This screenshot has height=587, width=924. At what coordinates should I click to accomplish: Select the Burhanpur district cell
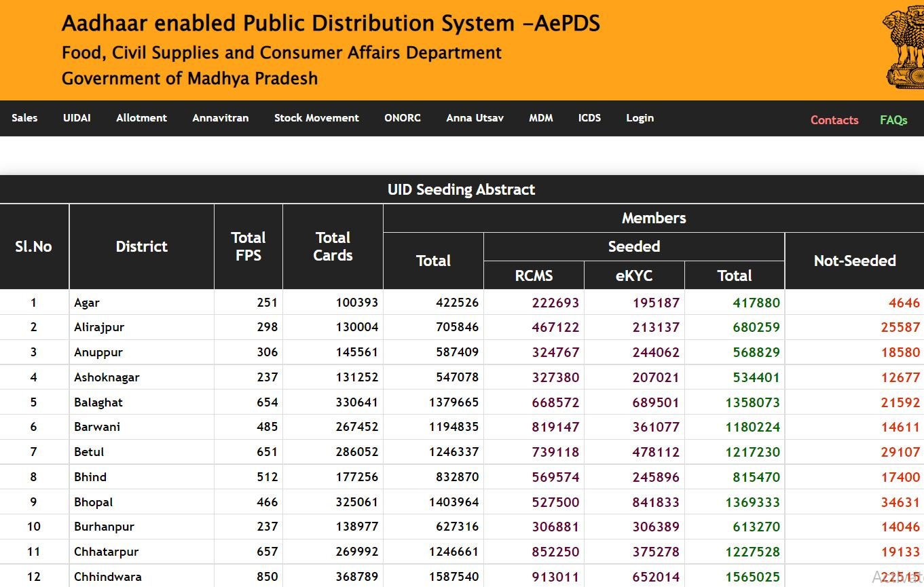(x=141, y=527)
